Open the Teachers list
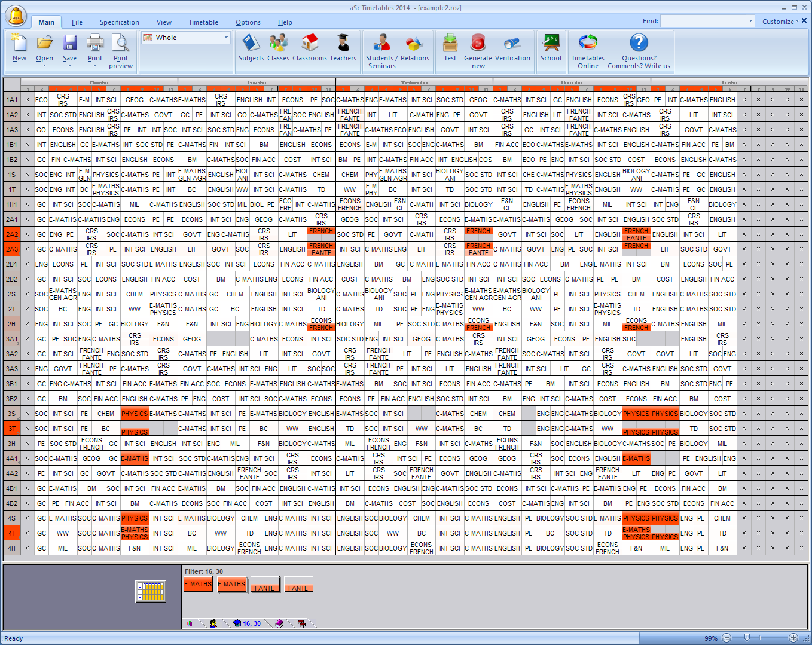 (343, 48)
